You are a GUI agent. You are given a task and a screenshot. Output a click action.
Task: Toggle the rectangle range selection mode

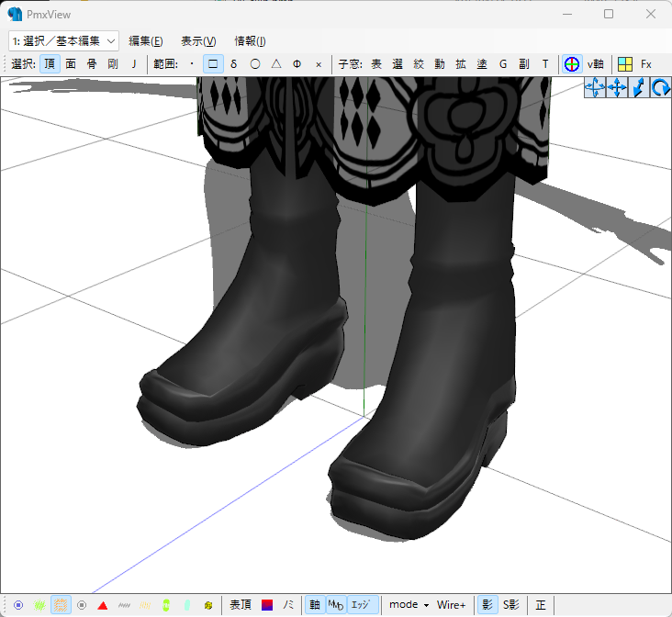pyautogui.click(x=213, y=64)
